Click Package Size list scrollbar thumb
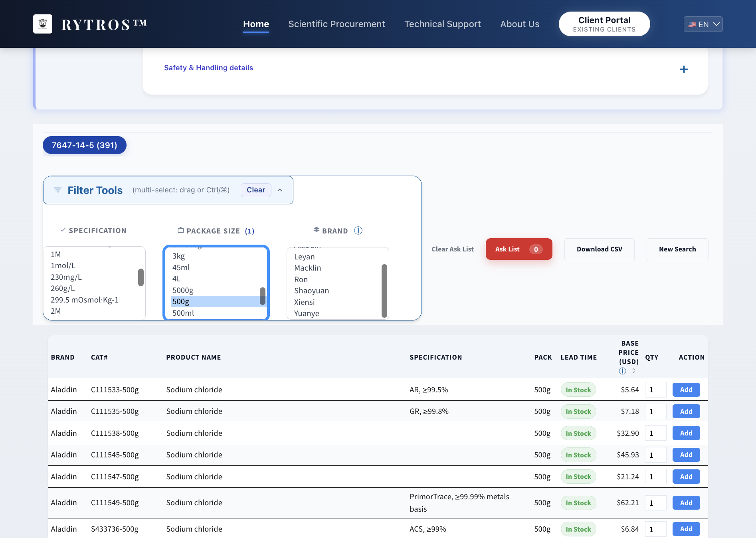Viewport: 756px width, 538px height. click(x=263, y=296)
